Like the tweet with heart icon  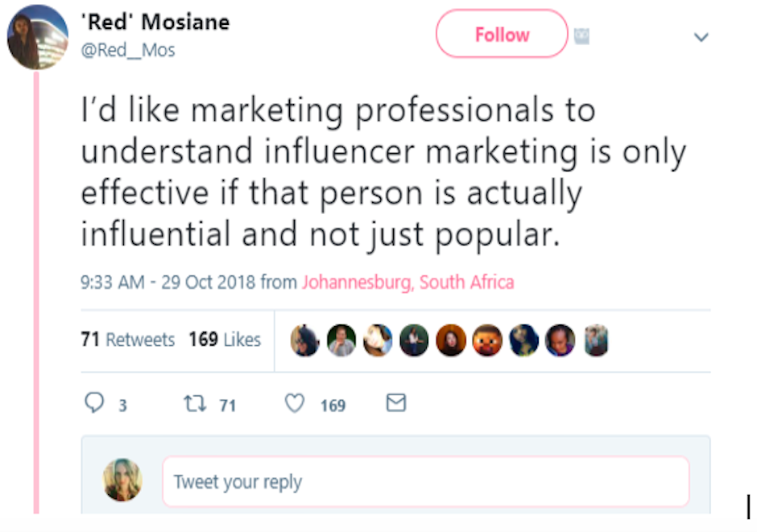click(x=295, y=403)
